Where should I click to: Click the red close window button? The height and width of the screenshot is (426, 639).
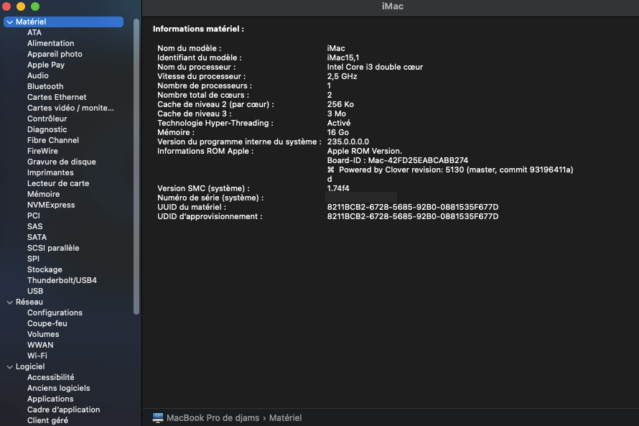click(x=6, y=6)
